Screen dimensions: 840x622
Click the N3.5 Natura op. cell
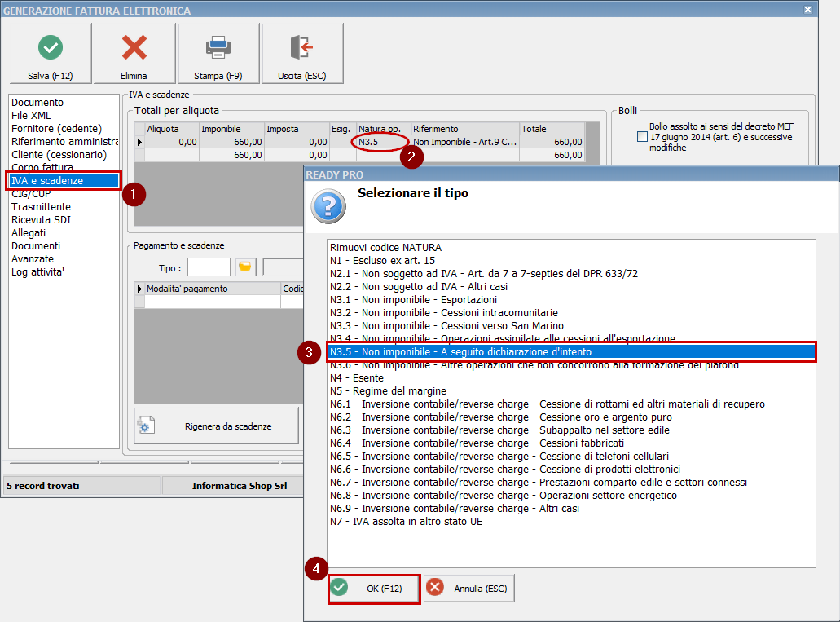[380, 142]
